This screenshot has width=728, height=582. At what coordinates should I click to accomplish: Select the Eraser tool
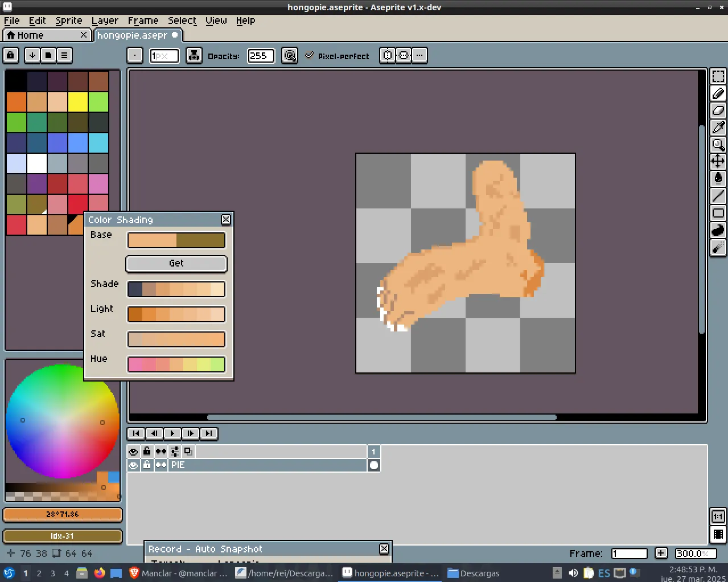[x=718, y=110]
